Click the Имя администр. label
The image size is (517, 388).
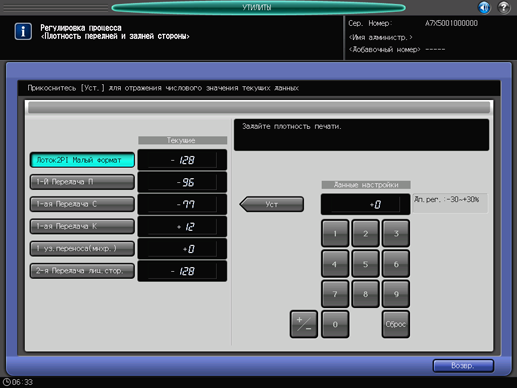380,37
